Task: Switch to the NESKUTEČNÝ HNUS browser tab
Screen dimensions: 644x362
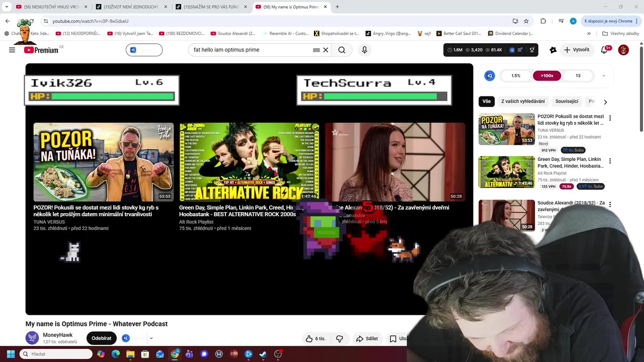Action: coord(50,7)
